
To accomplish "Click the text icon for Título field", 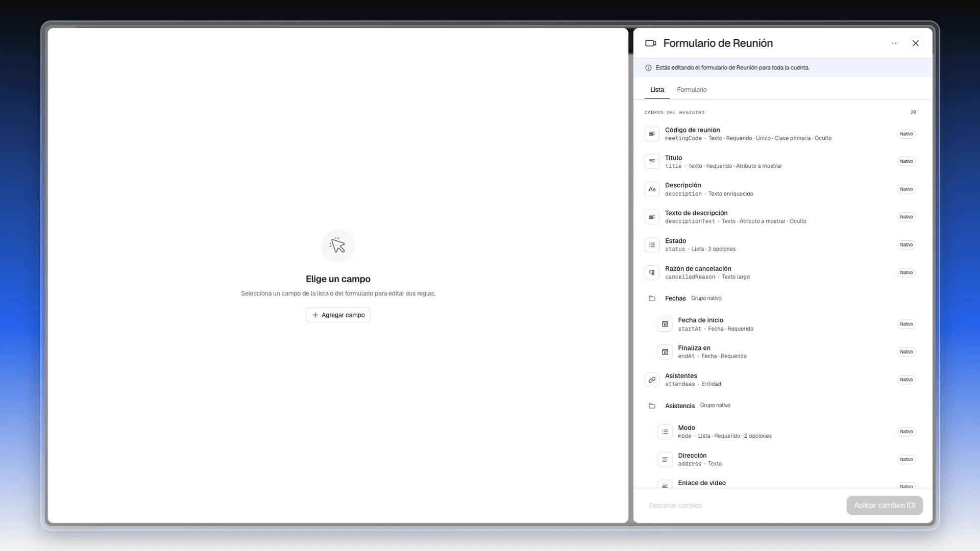I will (652, 162).
